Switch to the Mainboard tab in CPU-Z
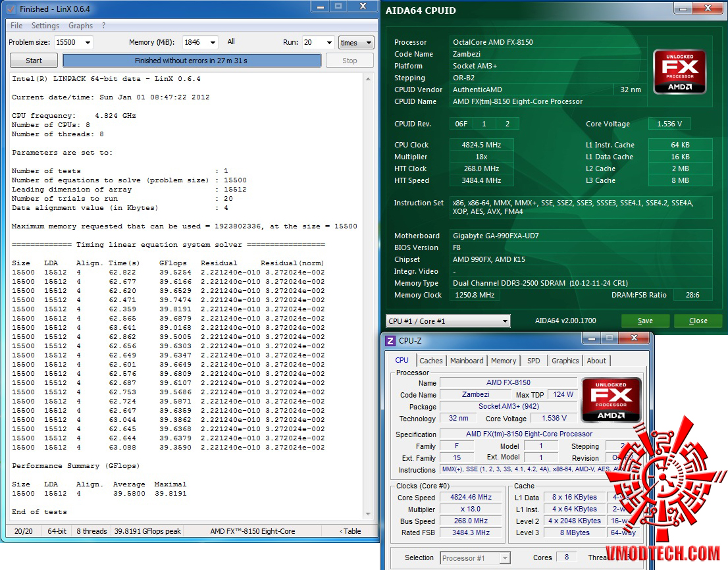 click(467, 361)
